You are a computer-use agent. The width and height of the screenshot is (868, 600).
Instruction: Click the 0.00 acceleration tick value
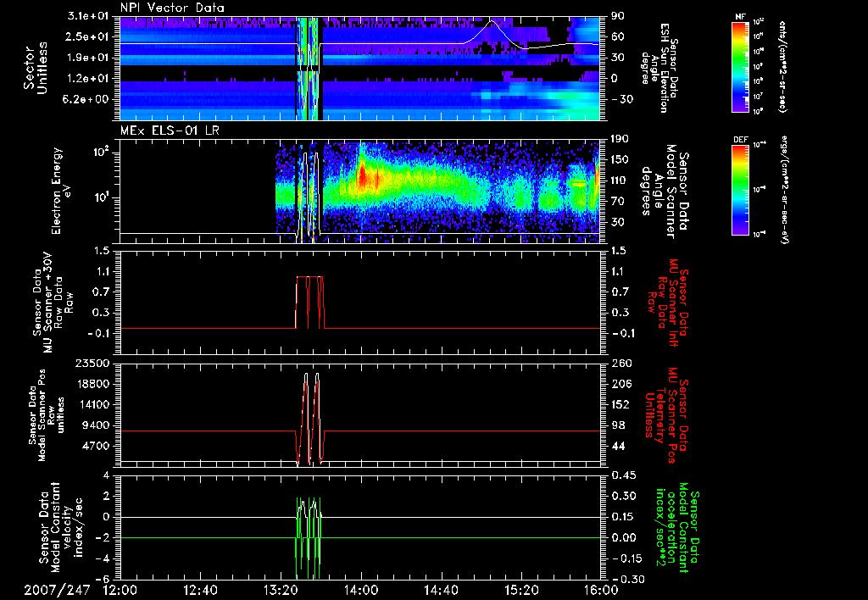tap(624, 537)
